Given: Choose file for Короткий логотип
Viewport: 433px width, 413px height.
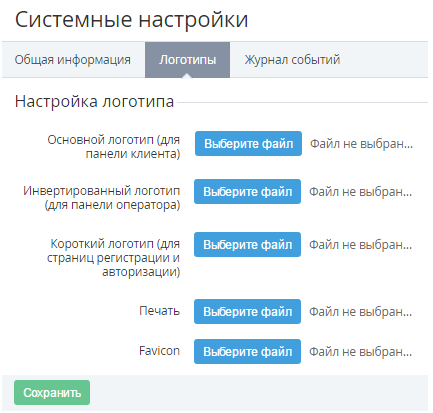Looking at the screenshot, I should coord(247,245).
